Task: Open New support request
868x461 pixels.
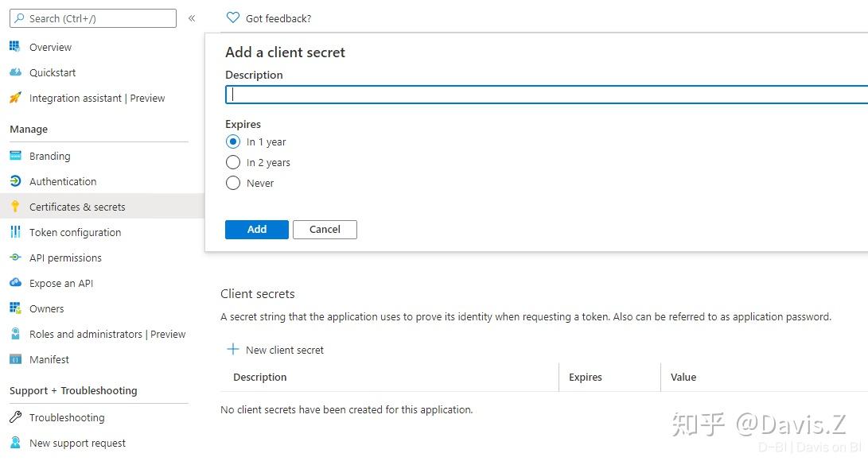Action: (x=76, y=443)
